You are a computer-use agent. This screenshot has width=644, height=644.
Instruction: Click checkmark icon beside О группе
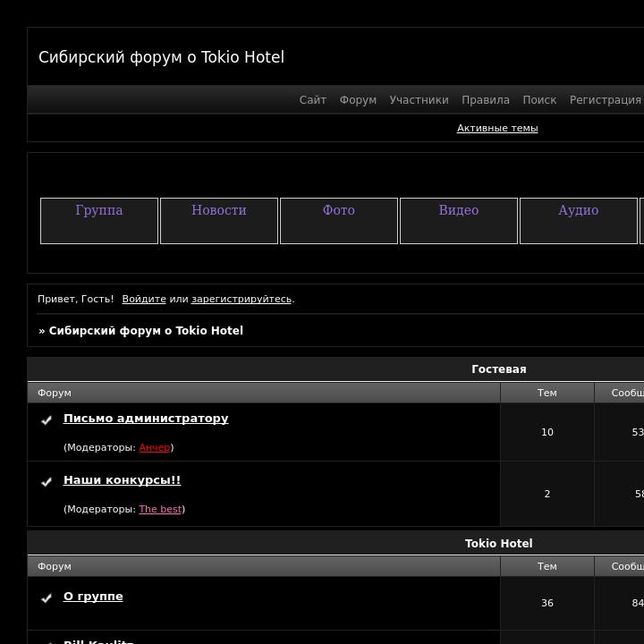pyautogui.click(x=47, y=598)
